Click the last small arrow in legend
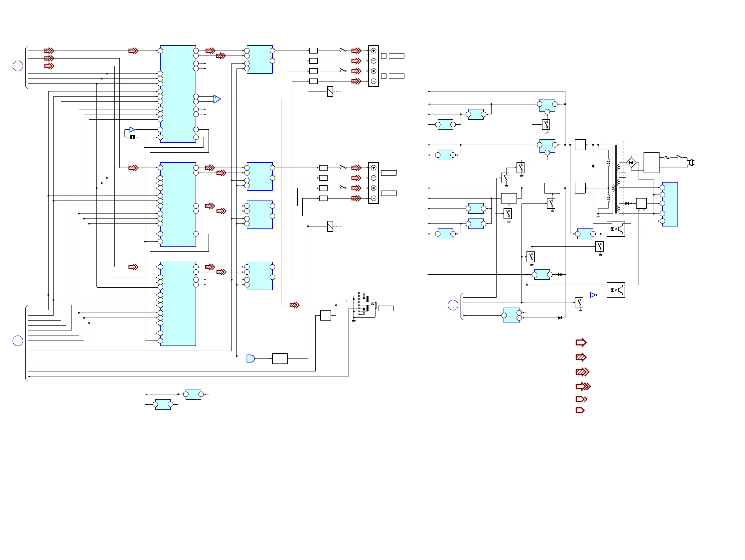The image size is (745, 560). tap(580, 410)
